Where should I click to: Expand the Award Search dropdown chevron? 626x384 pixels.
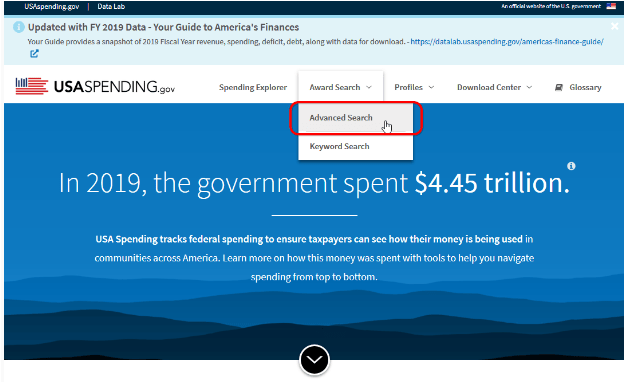[369, 87]
